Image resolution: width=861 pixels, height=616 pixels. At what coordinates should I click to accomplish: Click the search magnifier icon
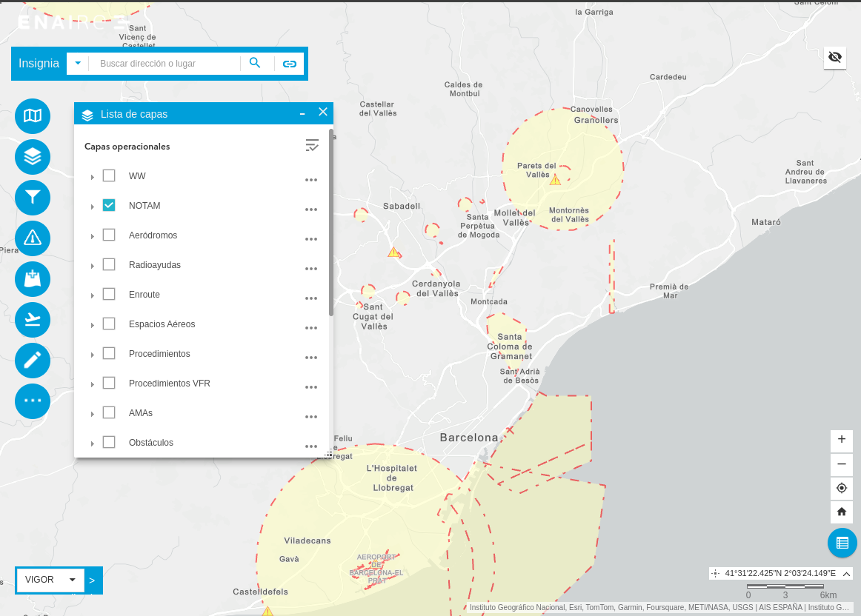pyautogui.click(x=255, y=64)
